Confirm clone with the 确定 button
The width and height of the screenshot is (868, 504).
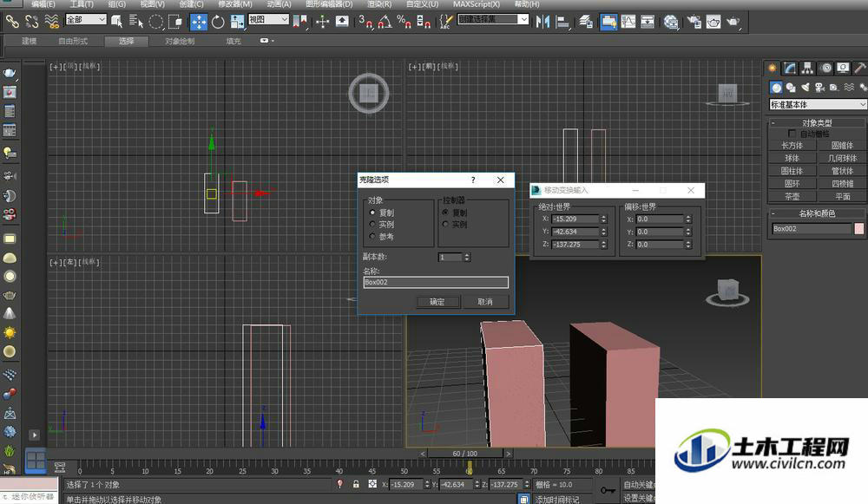[x=437, y=302]
